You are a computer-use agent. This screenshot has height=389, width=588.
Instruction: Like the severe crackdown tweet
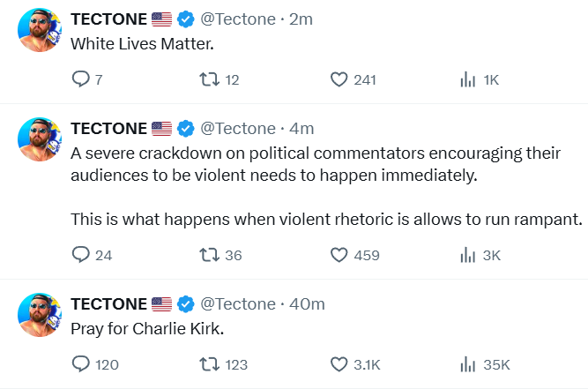(x=340, y=256)
